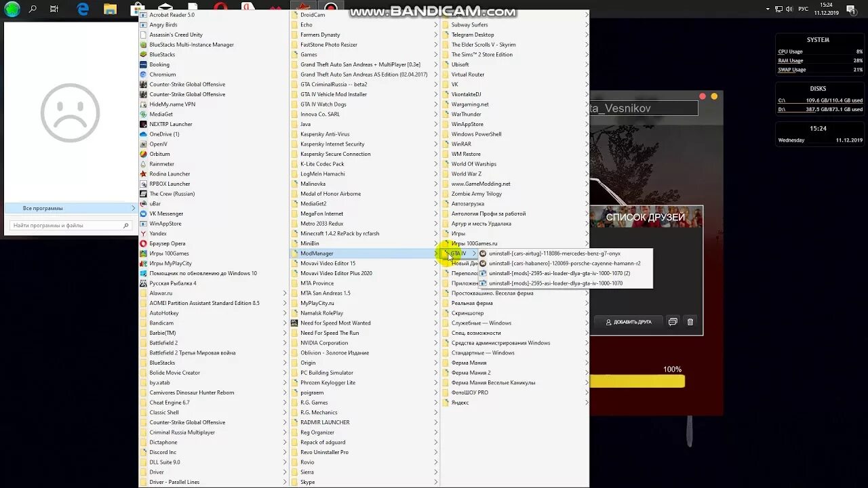Click the search programs and files field
This screenshot has height=488, width=868.
[x=70, y=226]
